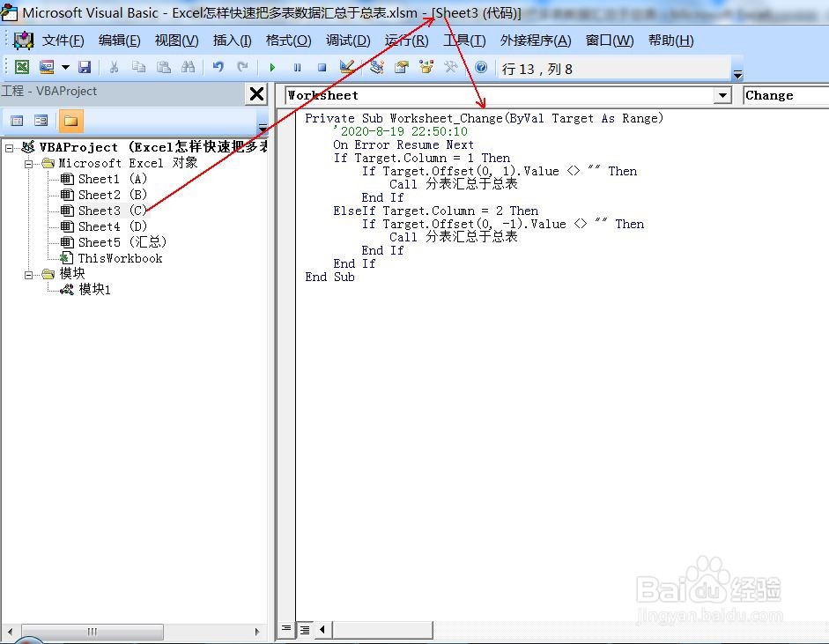Image resolution: width=829 pixels, height=644 pixels.
Task: Open the 运行(R) menu
Action: point(406,41)
